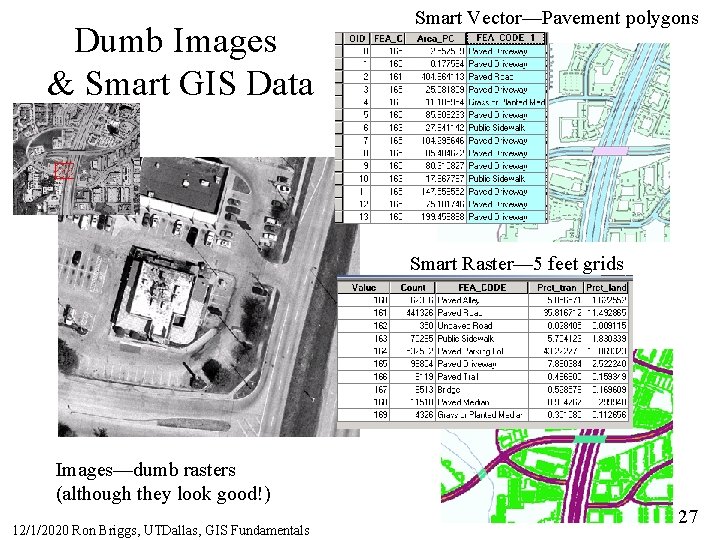720x540 pixels.
Task: Click the large aerial photo of the building
Action: pyautogui.click(x=209, y=297)
